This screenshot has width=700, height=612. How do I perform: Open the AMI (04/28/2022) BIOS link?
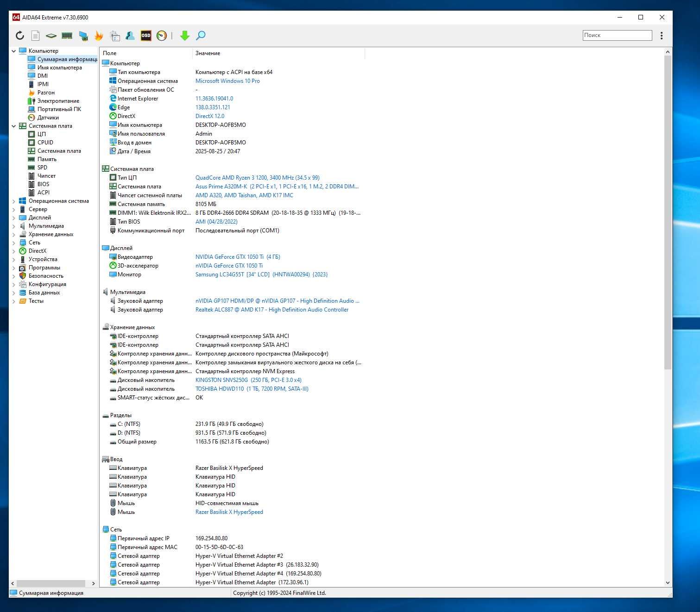tap(216, 222)
